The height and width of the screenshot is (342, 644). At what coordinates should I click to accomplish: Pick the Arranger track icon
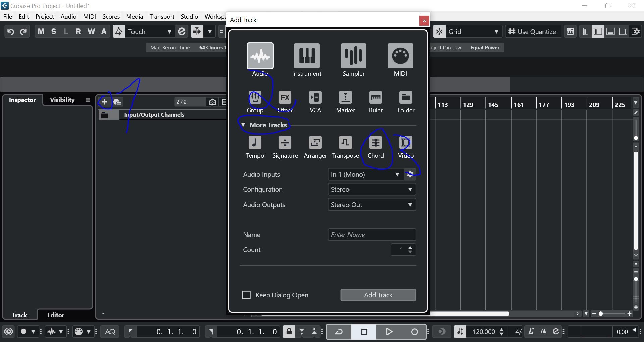click(x=315, y=142)
